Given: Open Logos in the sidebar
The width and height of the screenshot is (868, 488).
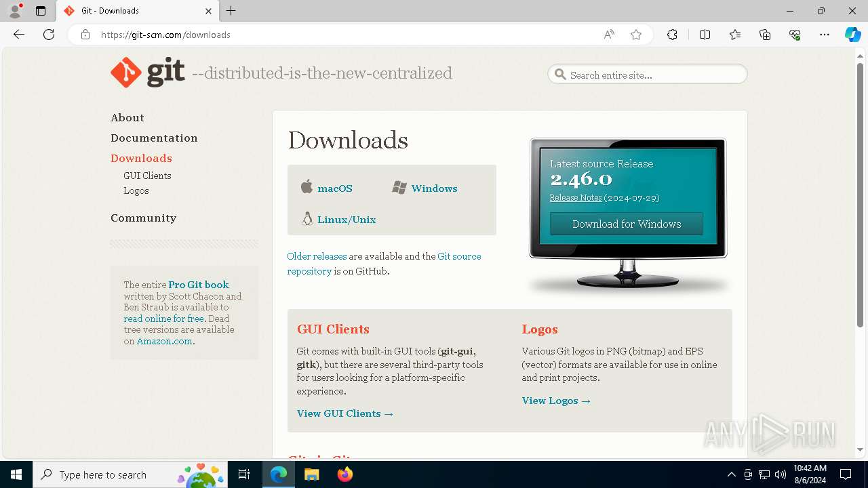Looking at the screenshot, I should 136,190.
